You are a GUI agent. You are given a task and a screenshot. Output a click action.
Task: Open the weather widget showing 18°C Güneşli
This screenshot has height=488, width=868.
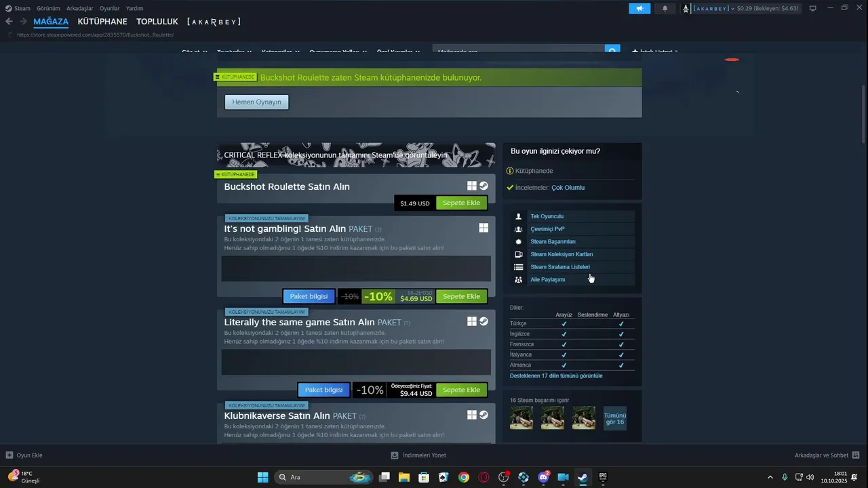24,477
